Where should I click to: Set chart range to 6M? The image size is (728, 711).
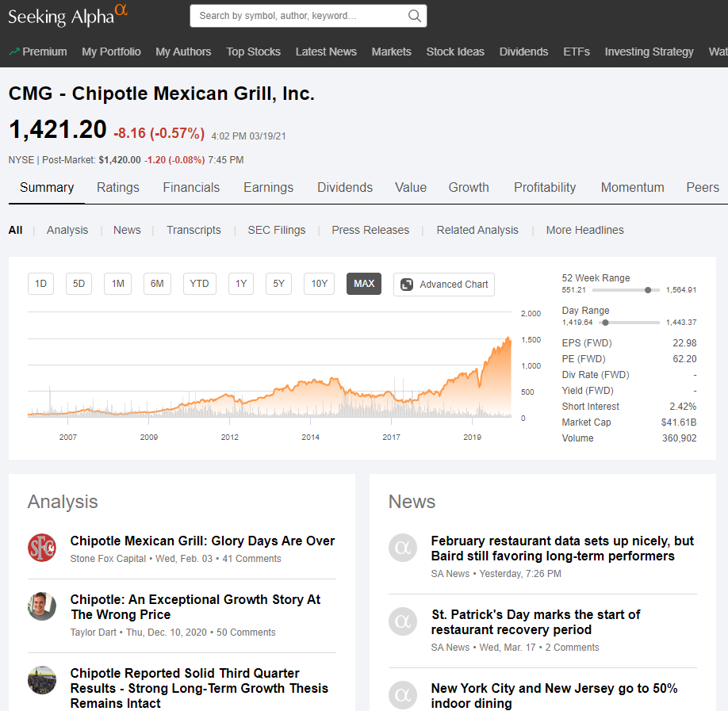coord(157,284)
